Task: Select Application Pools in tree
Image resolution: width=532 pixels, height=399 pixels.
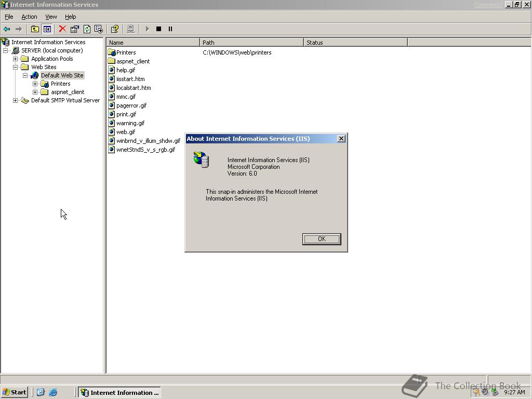Action: (52, 59)
